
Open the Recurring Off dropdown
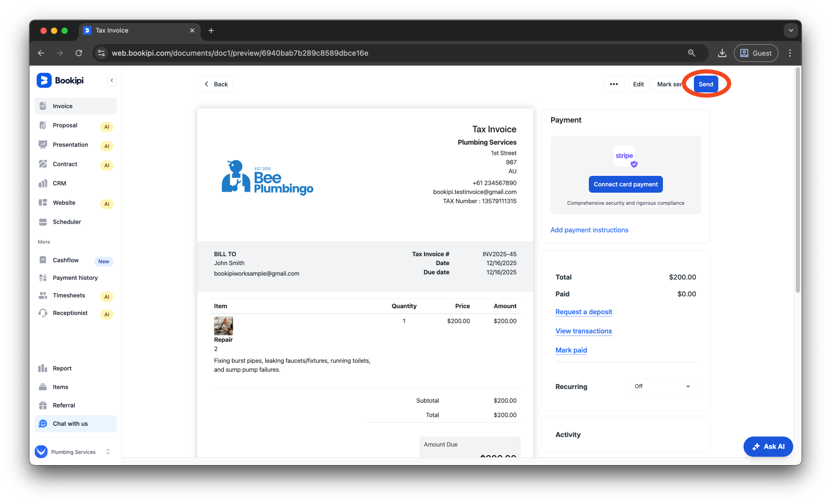pos(662,386)
